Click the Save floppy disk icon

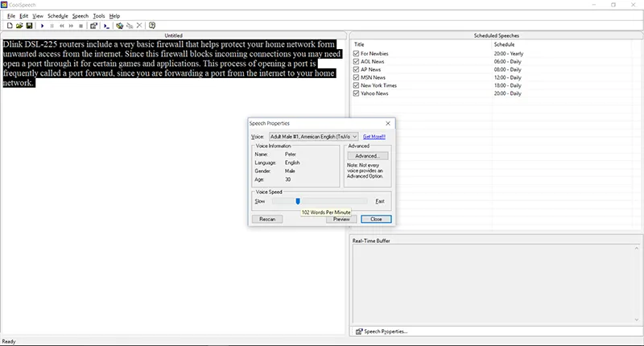29,26
